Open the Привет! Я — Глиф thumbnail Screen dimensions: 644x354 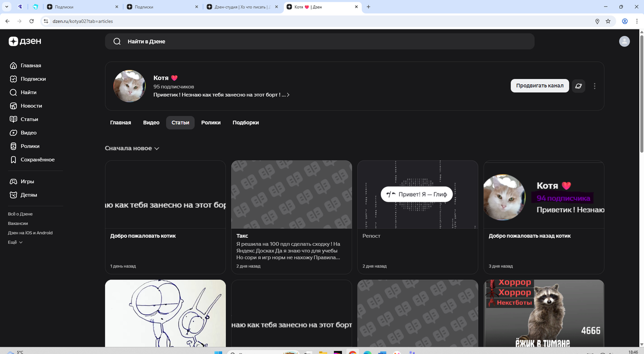point(418,194)
